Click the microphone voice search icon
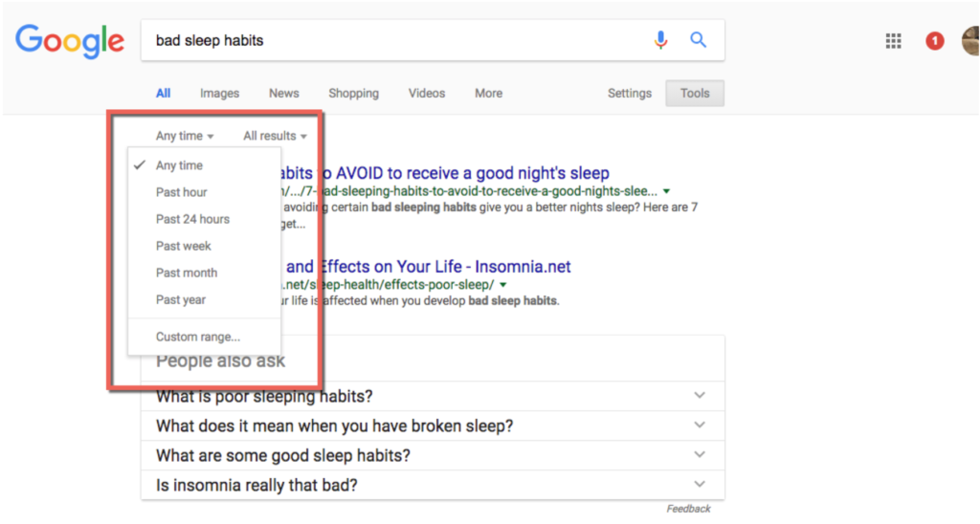The width and height of the screenshot is (980, 524). pyautogui.click(x=660, y=40)
